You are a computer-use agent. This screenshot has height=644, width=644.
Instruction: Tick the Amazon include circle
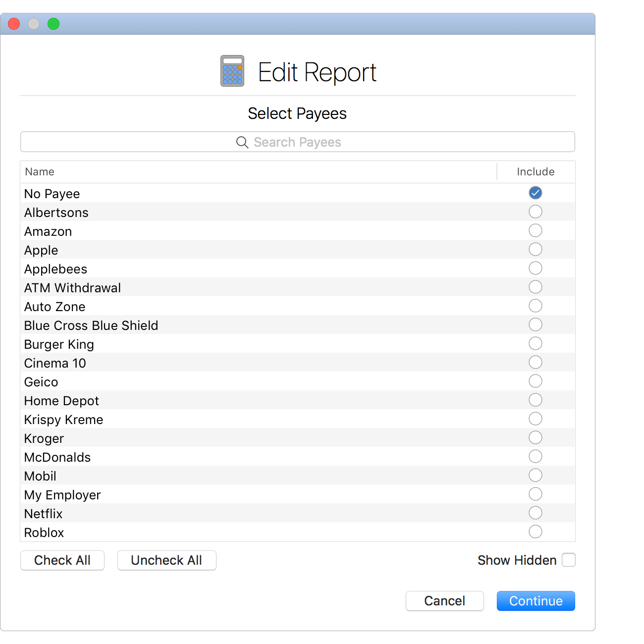tap(536, 230)
